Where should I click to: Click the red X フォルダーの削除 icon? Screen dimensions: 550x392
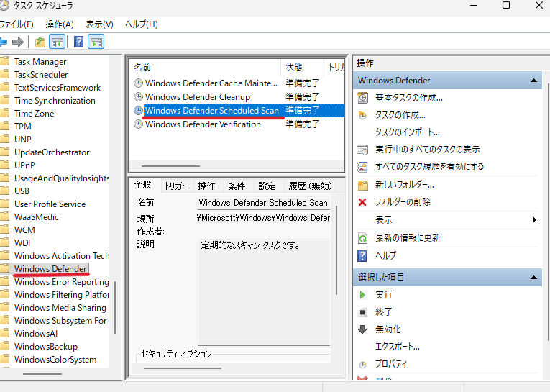tap(362, 202)
